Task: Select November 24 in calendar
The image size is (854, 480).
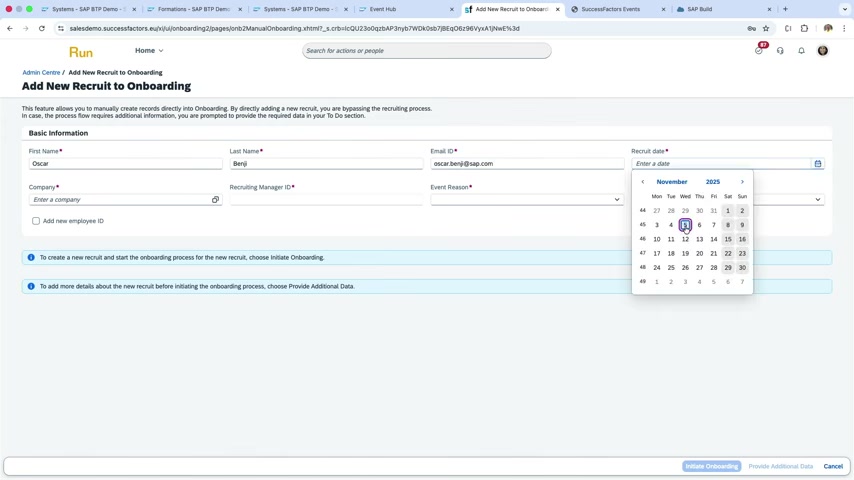Action: pyautogui.click(x=657, y=268)
